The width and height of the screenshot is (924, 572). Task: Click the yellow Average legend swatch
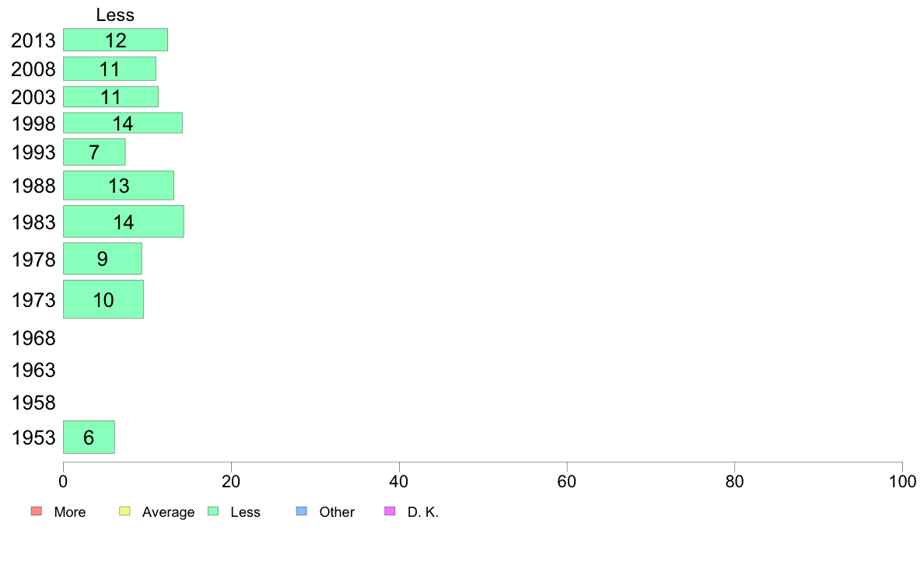124,511
